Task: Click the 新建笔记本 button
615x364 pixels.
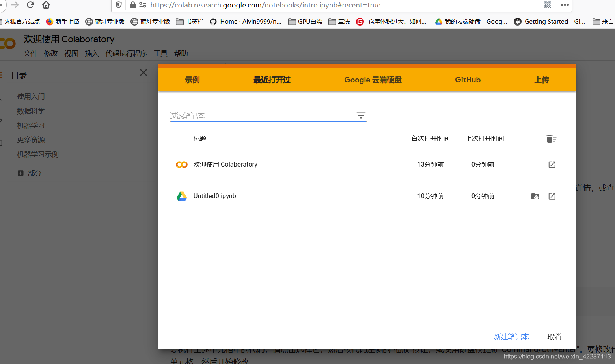Action: 511,337
